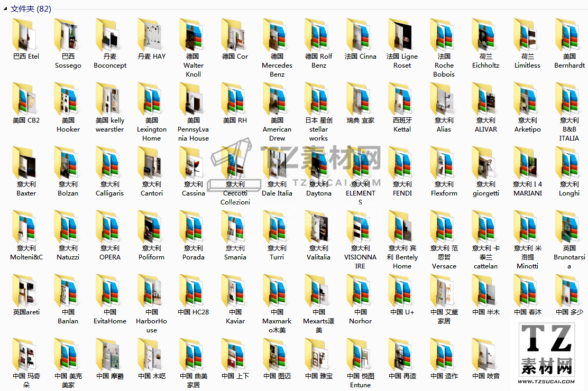Screen dimensions: 588x391
Task: Select the 意大利 Arketipo folder icon
Action: point(527,99)
